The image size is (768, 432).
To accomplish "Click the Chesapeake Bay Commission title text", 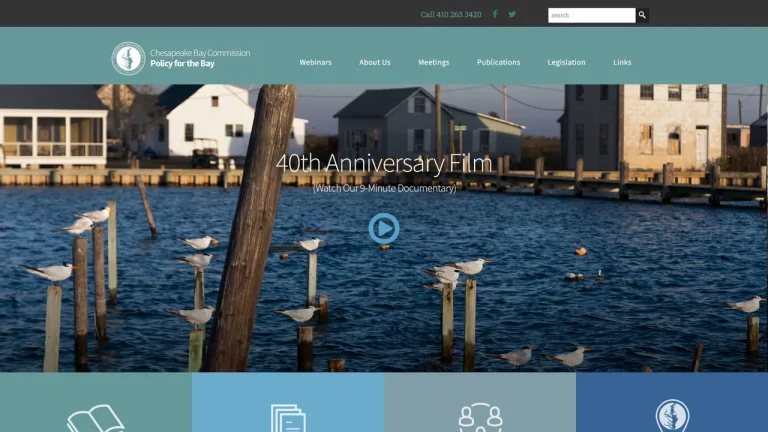I will coord(200,53).
